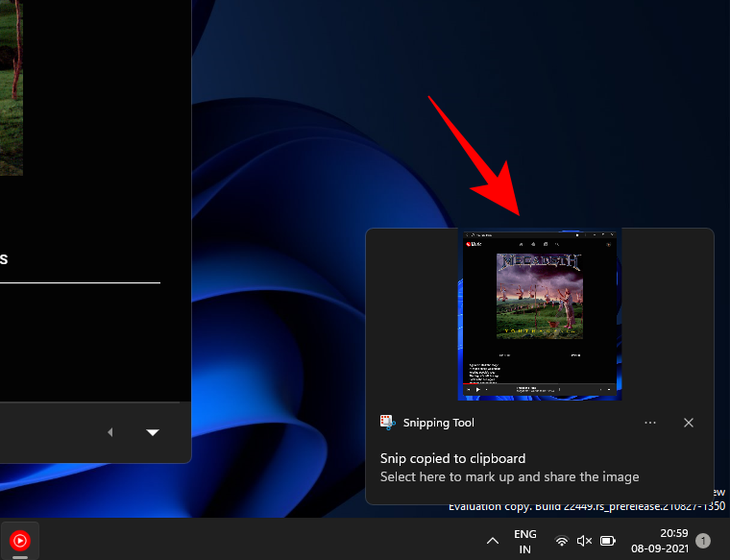The height and width of the screenshot is (560, 730).
Task: Open the ENG IN language switcher
Action: click(525, 541)
